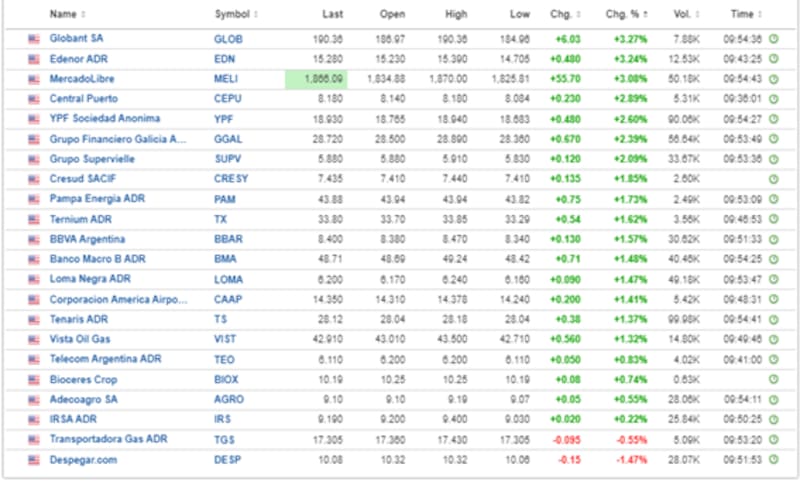Click the flag icon beside Transportadora Gas ADR
The image size is (800, 485).
click(x=34, y=439)
